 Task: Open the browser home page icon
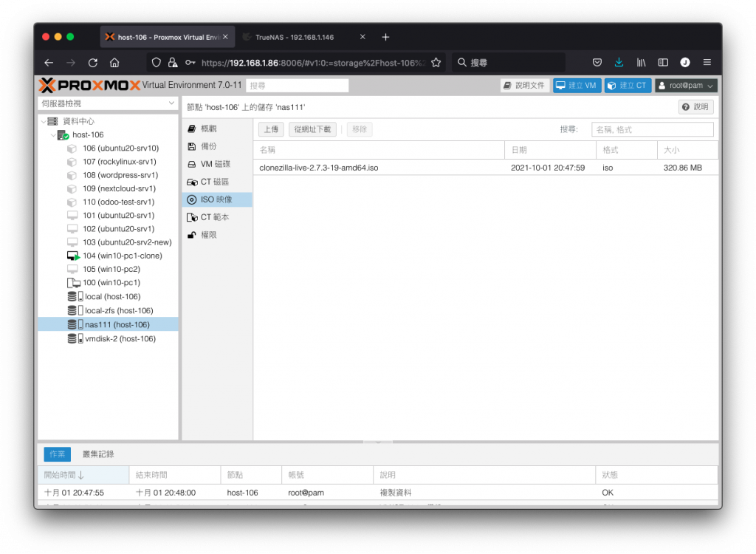[x=114, y=63]
